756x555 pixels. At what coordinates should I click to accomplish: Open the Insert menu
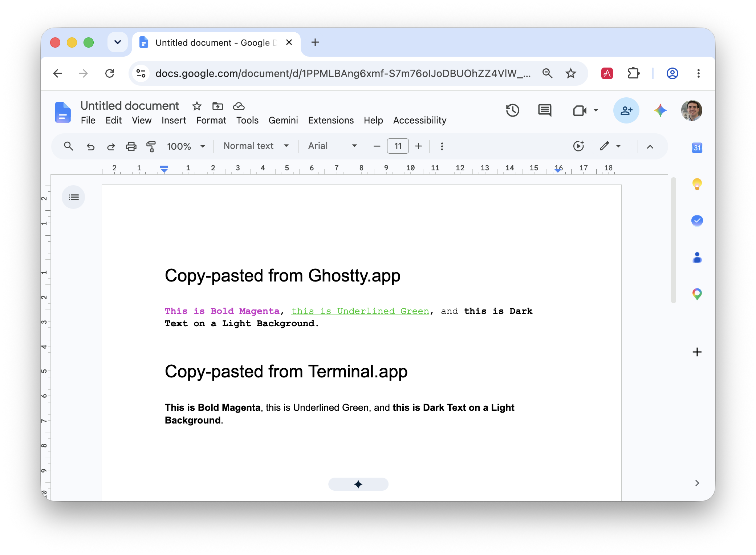tap(174, 120)
